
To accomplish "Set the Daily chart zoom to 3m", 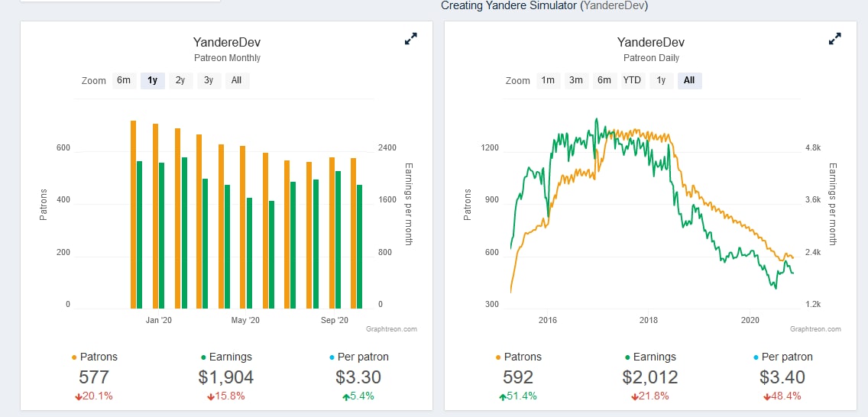I will (x=576, y=80).
